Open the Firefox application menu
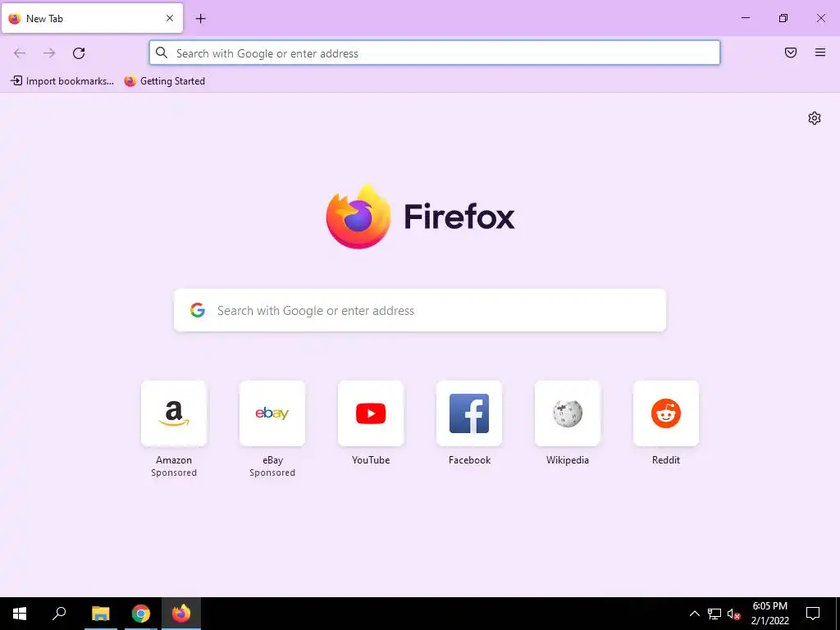840x630 pixels. [x=820, y=52]
